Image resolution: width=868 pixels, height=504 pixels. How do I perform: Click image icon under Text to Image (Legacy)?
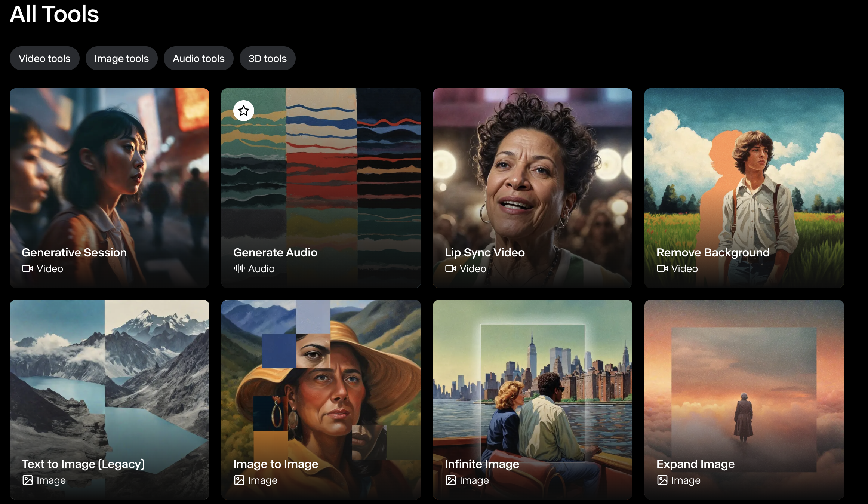click(27, 480)
